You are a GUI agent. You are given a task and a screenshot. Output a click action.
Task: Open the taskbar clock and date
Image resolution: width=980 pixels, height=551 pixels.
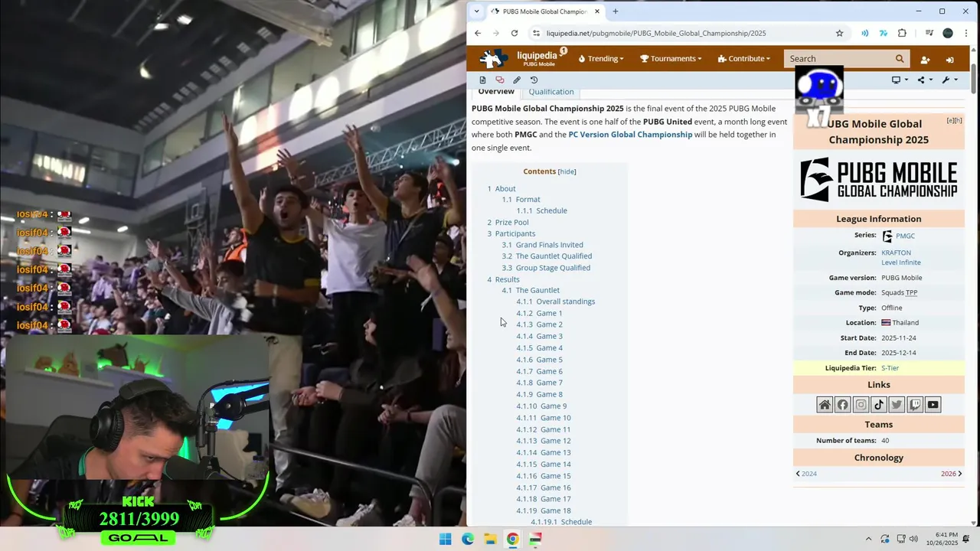pos(942,540)
